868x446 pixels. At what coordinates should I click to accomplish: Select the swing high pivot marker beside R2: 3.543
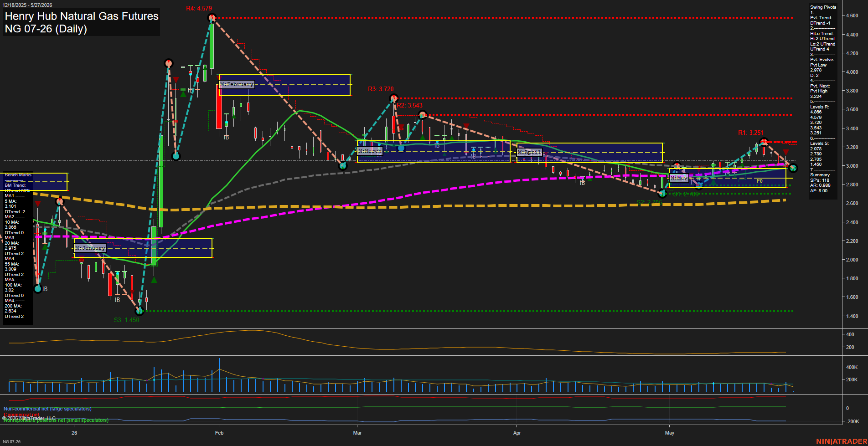[423, 114]
